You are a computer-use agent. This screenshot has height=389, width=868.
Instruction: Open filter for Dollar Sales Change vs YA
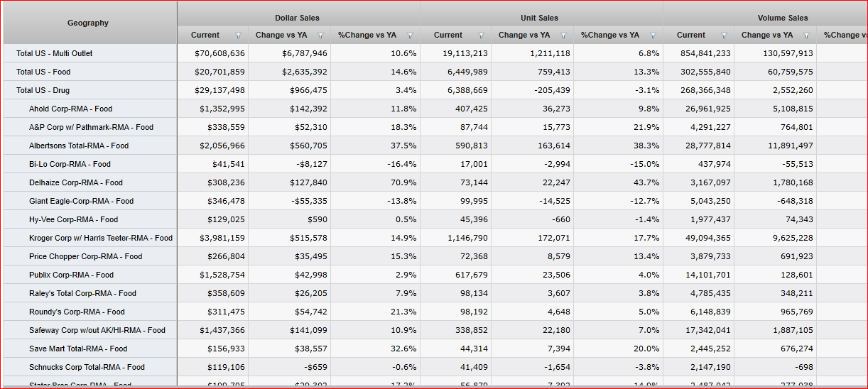320,35
